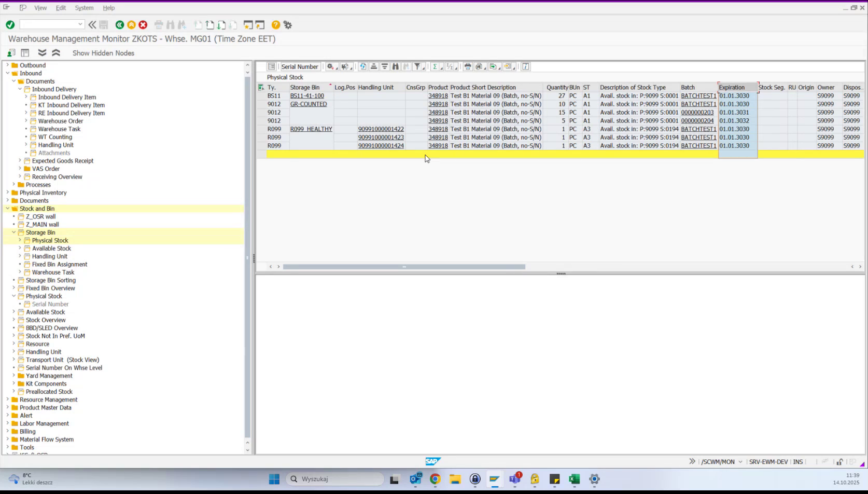The image size is (868, 494).
Task: Open the command field dropdown arrow
Action: (x=80, y=24)
